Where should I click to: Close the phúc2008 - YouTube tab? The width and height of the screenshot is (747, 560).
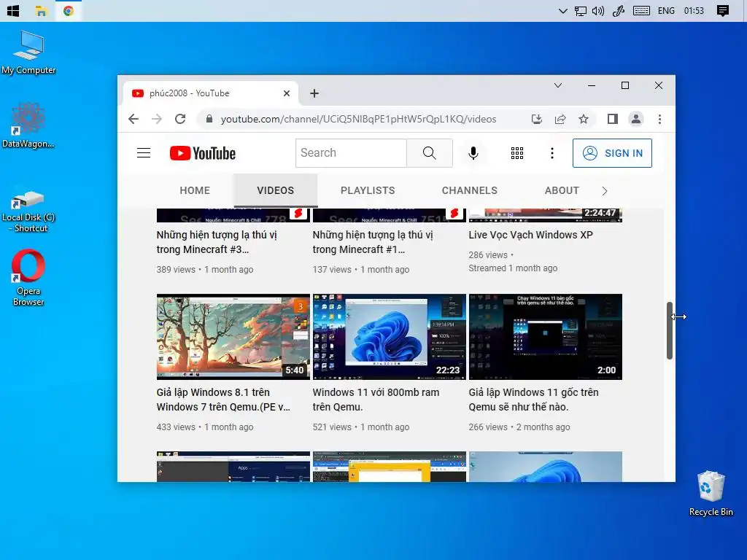(x=286, y=93)
